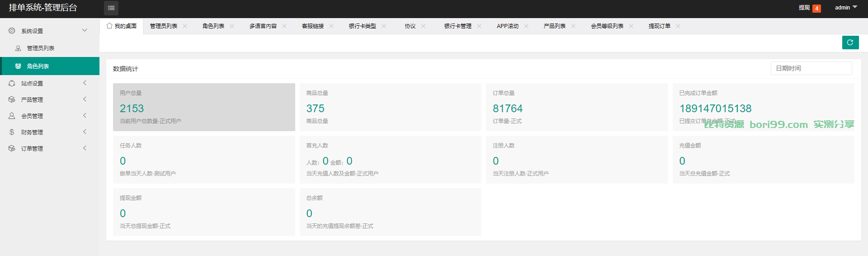The height and width of the screenshot is (256, 868).
Task: Close the 银行卡管理 tab
Action: 479,26
